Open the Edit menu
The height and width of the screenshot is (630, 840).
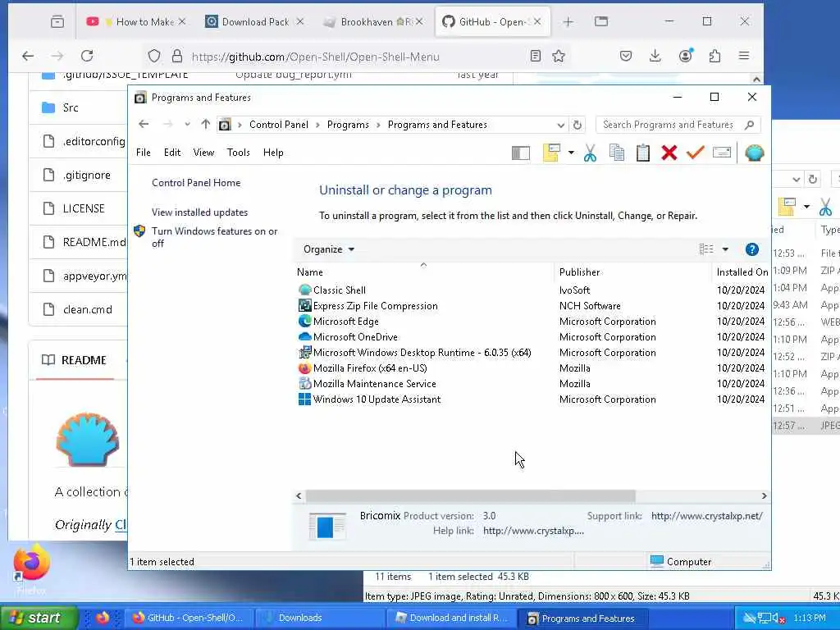pos(172,153)
